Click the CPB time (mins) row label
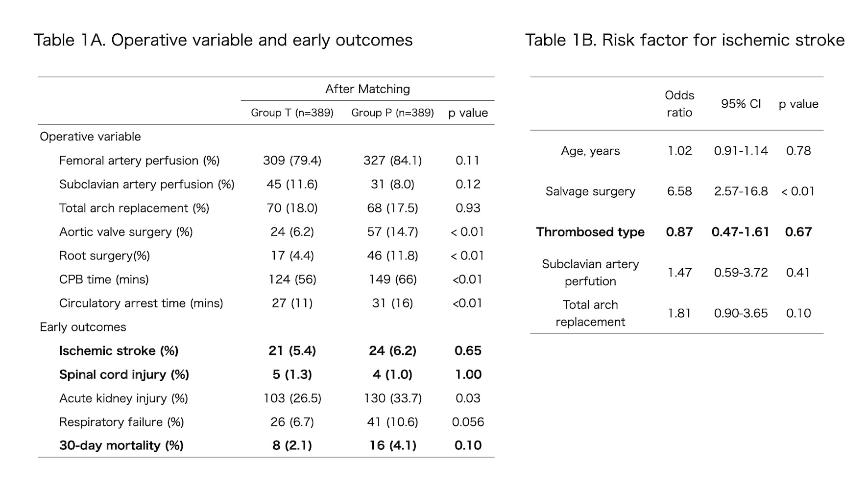 [104, 279]
